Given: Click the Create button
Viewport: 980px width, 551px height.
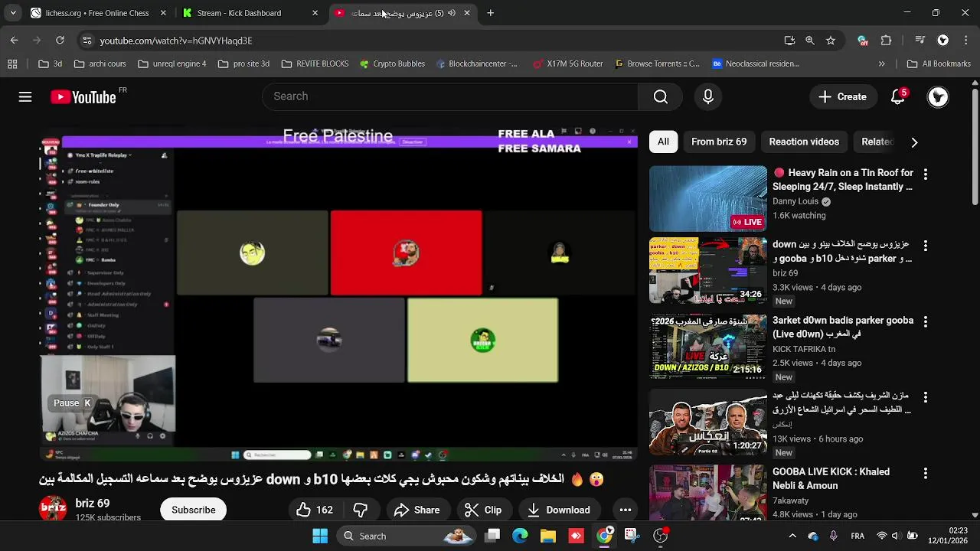Looking at the screenshot, I should point(843,96).
